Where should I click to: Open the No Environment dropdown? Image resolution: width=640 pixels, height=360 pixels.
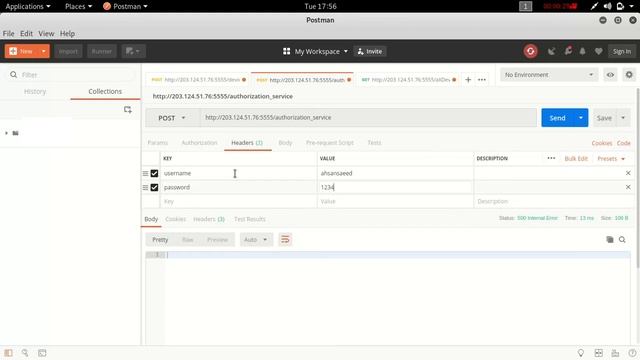(x=549, y=75)
